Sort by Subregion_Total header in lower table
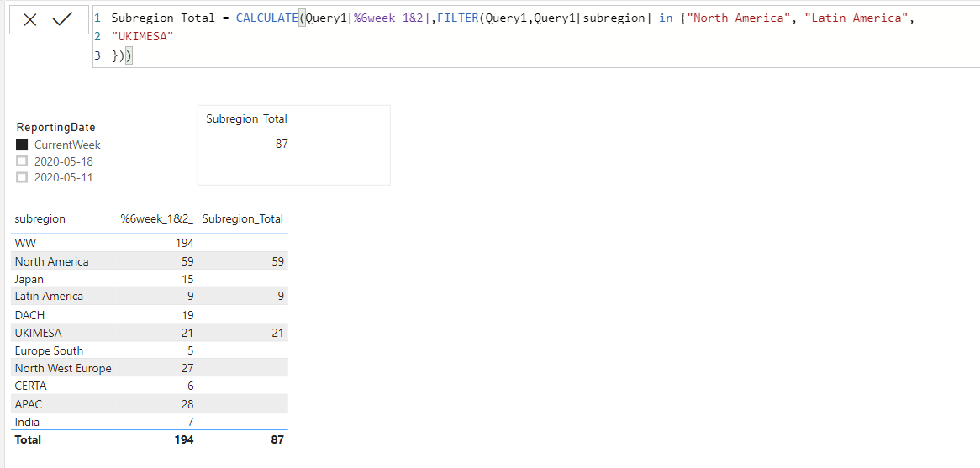This screenshot has height=468, width=980. click(x=243, y=219)
